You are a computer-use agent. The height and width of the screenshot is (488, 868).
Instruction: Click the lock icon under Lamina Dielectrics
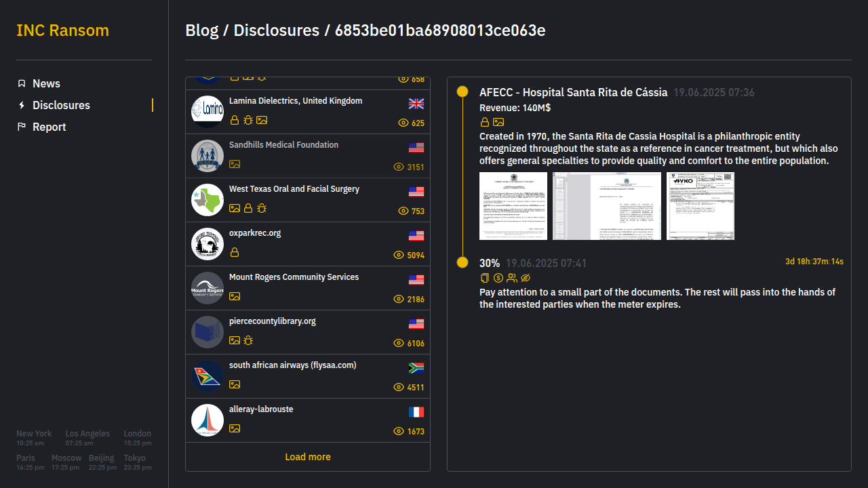point(235,120)
